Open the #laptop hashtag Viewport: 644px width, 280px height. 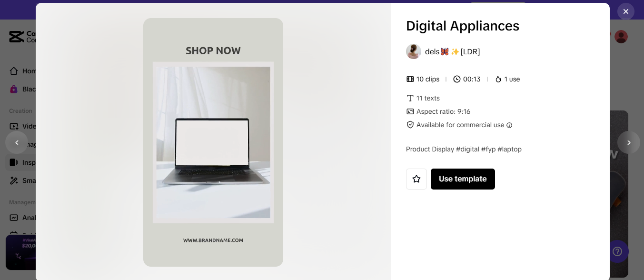pos(509,149)
